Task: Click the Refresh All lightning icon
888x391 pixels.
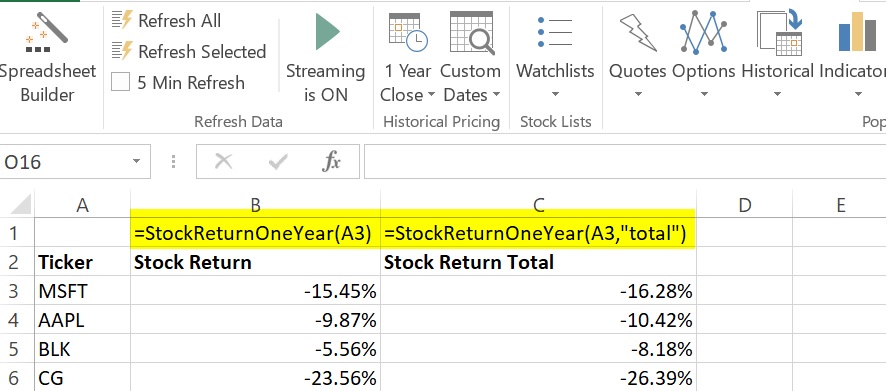Action: point(122,20)
